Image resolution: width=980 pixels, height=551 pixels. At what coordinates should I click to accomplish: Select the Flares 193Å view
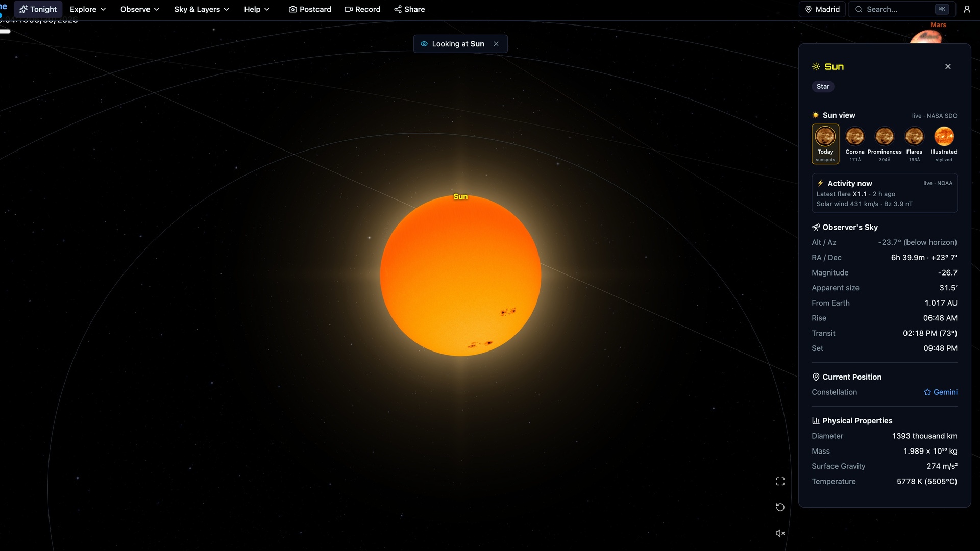[914, 144]
